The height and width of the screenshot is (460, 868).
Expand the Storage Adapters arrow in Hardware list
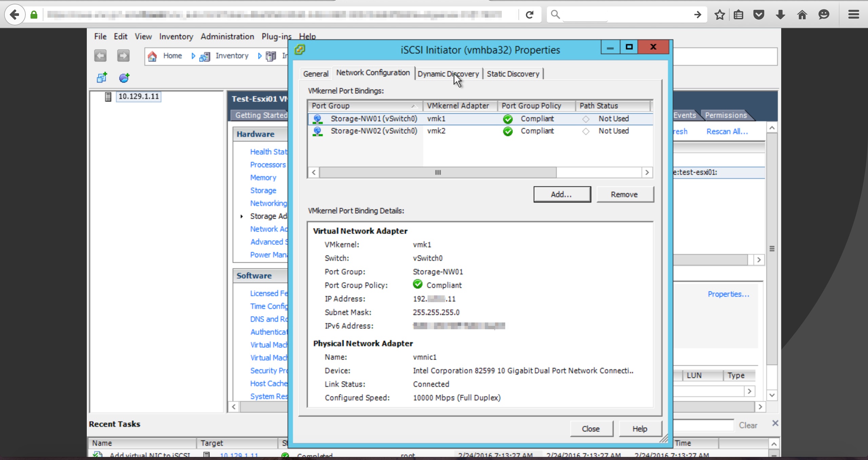tap(242, 216)
